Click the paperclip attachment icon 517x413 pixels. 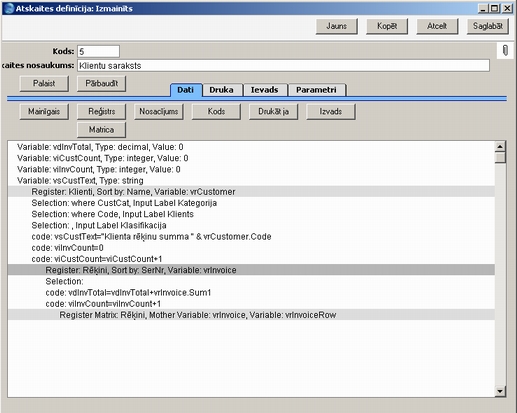[505, 51]
